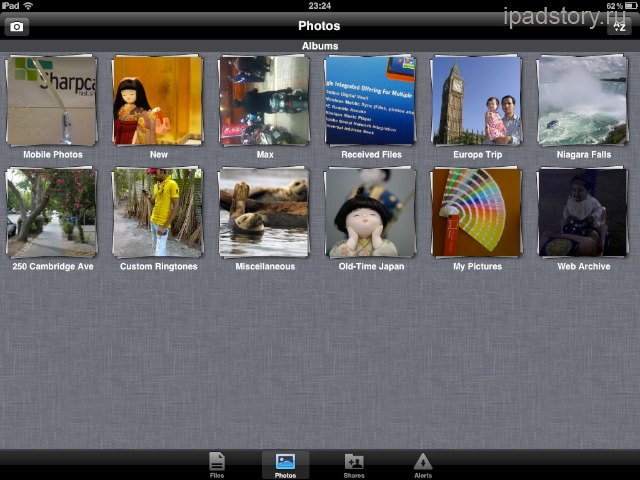Switch to the Photos tab
This screenshot has height=480, width=640.
285,464
